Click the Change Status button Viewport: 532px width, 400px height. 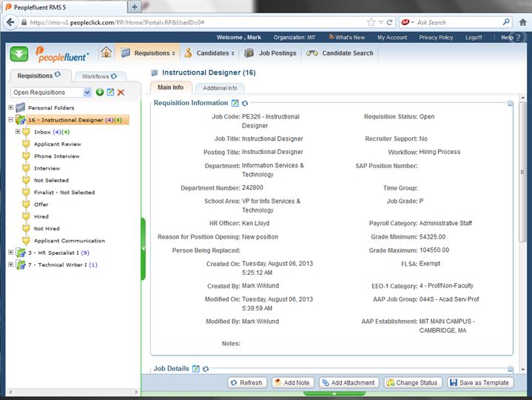[x=412, y=383]
